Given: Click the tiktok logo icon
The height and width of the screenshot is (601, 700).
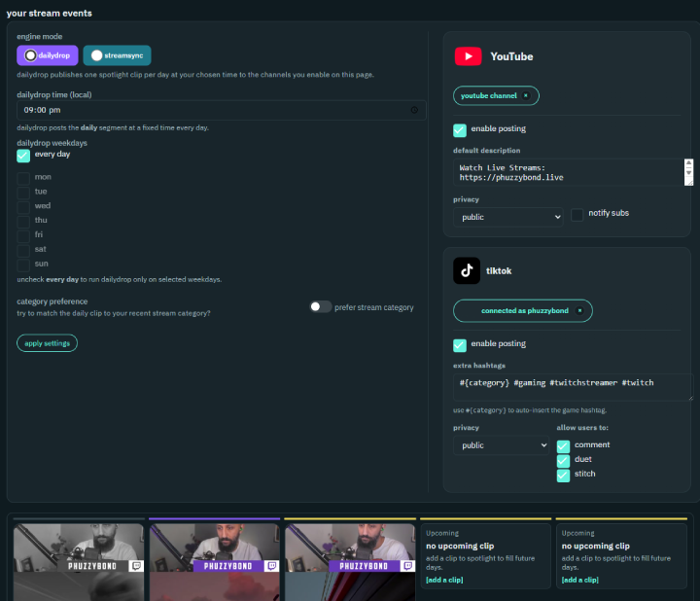Looking at the screenshot, I should (x=467, y=270).
